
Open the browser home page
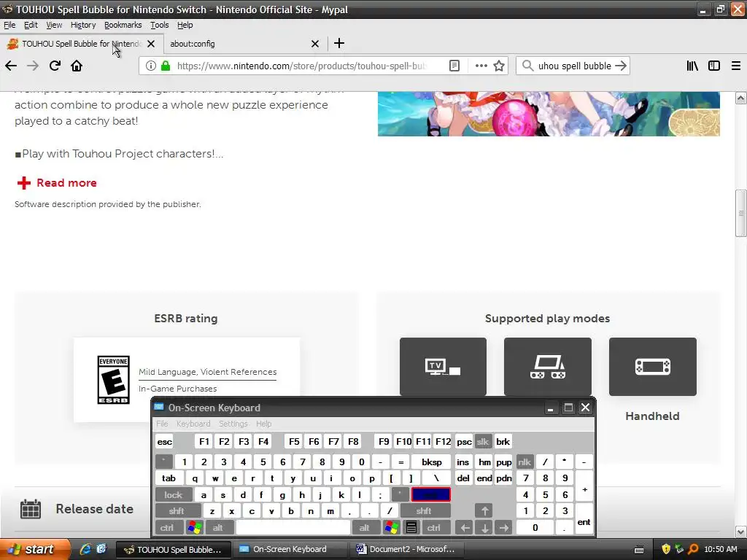point(77,66)
